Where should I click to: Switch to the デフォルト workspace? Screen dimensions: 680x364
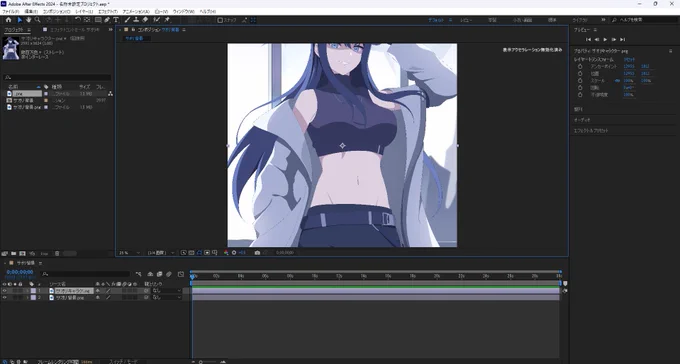[x=436, y=20]
